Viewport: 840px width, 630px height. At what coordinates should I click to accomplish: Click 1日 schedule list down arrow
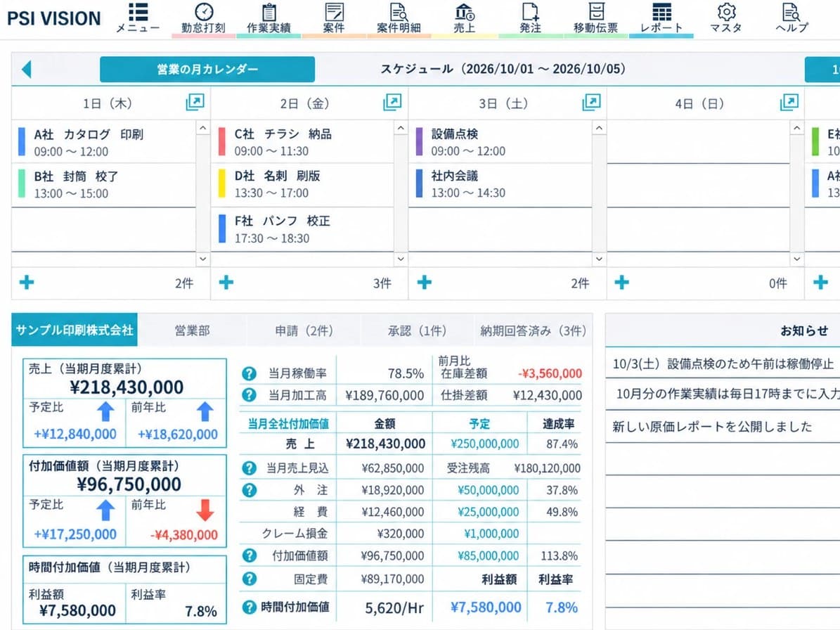202,259
